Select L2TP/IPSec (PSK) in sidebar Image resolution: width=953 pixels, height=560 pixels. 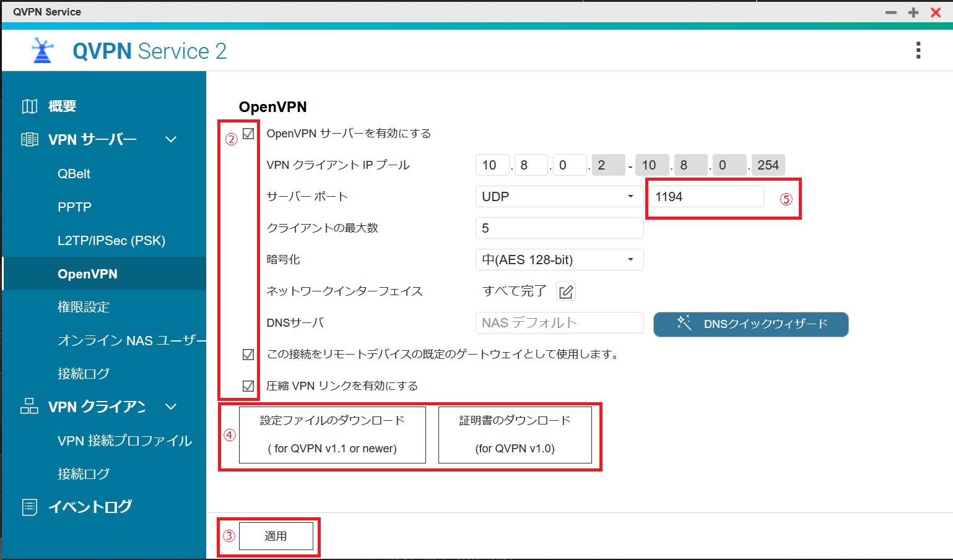pos(111,241)
